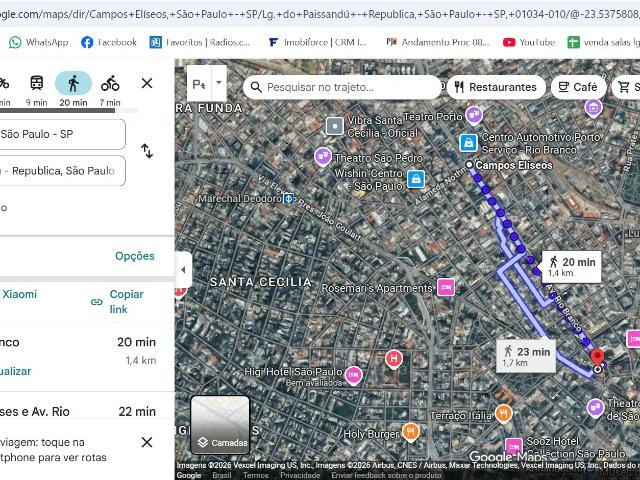This screenshot has height=480, width=640.
Task: Click Enviar feedback sobre o produto
Action: coord(386,476)
